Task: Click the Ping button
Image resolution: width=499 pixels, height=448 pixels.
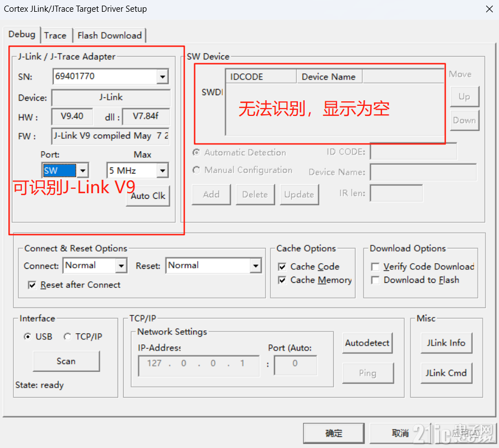Action: [x=368, y=373]
